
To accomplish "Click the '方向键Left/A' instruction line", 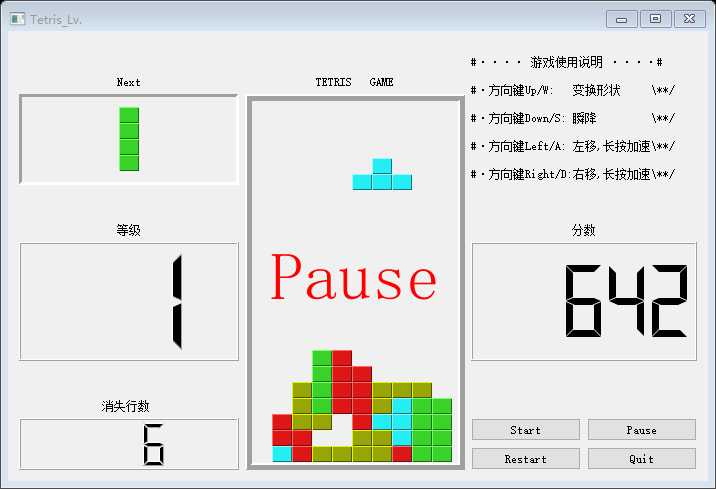I will pyautogui.click(x=573, y=146).
